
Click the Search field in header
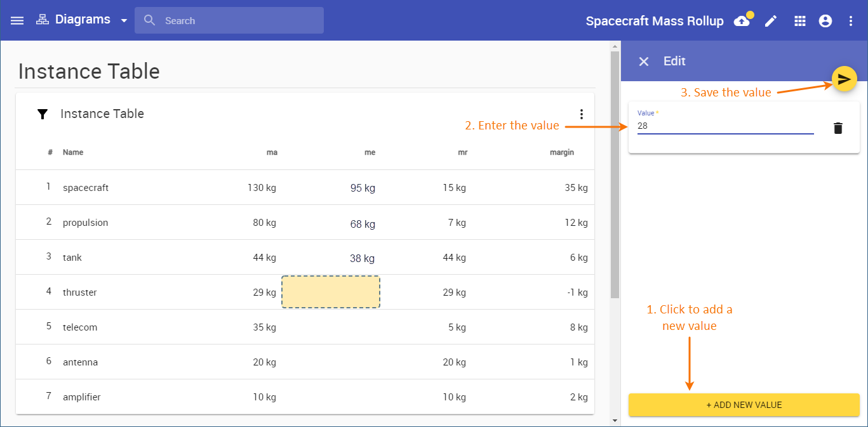click(x=229, y=20)
